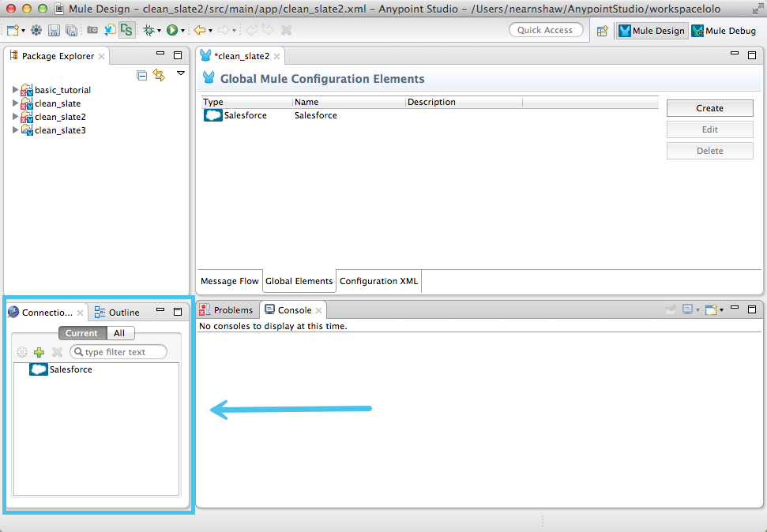Select the Debug bug icon in the toolbar
767x532 pixels.
click(x=150, y=30)
